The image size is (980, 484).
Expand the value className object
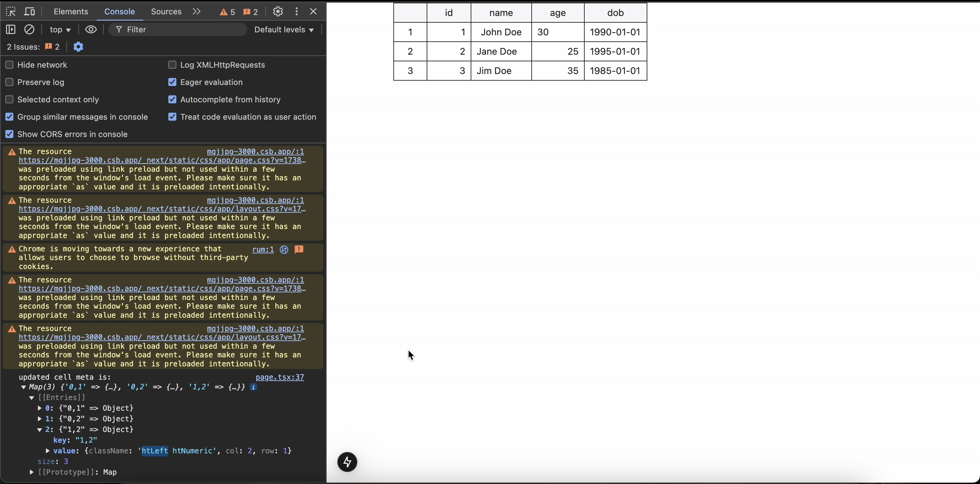pos(48,451)
